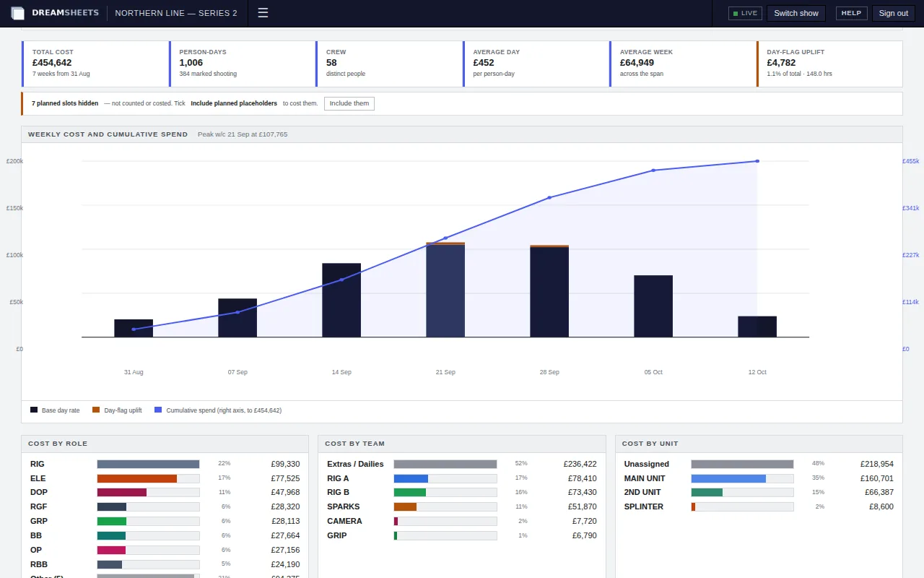Click the DOP role bar

click(122, 492)
